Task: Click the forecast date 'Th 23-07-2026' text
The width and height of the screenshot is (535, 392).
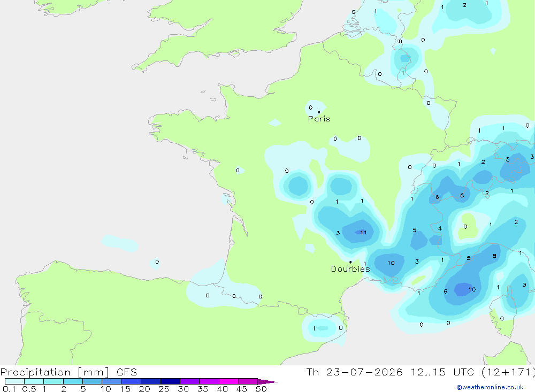Action: pos(354,372)
